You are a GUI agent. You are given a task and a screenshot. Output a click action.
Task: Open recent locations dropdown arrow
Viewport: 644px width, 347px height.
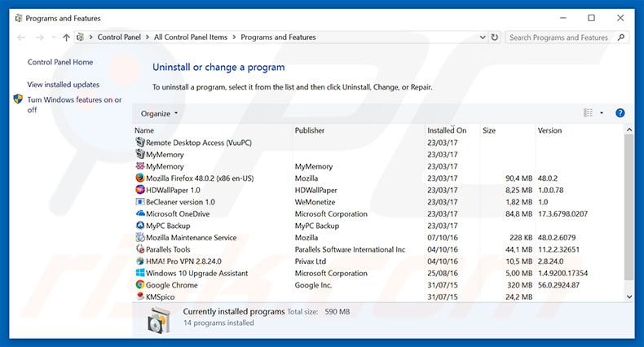pyautogui.click(x=54, y=37)
